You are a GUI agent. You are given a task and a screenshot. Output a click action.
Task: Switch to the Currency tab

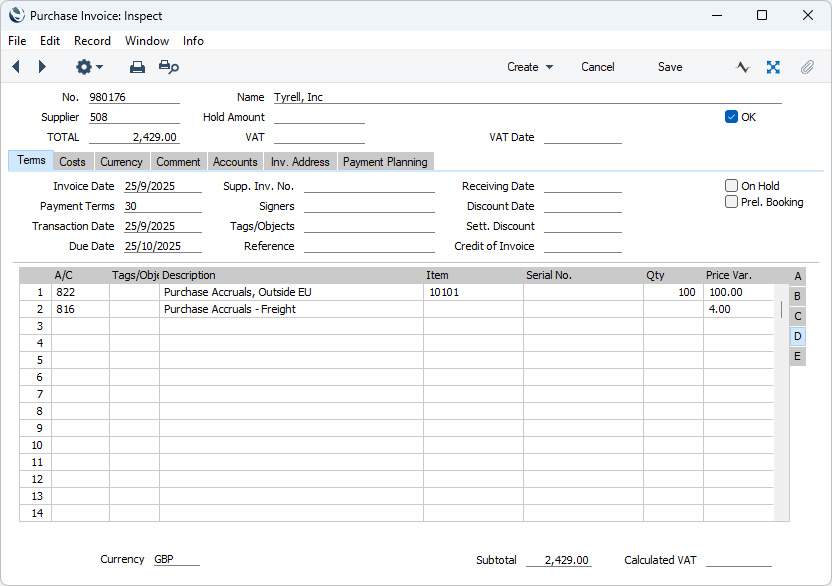tap(122, 162)
